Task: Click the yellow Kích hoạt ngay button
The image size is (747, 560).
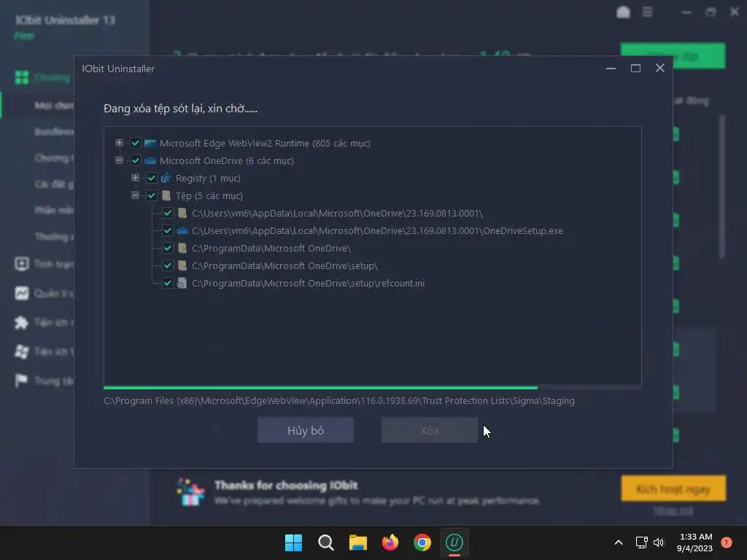Action: (673, 489)
